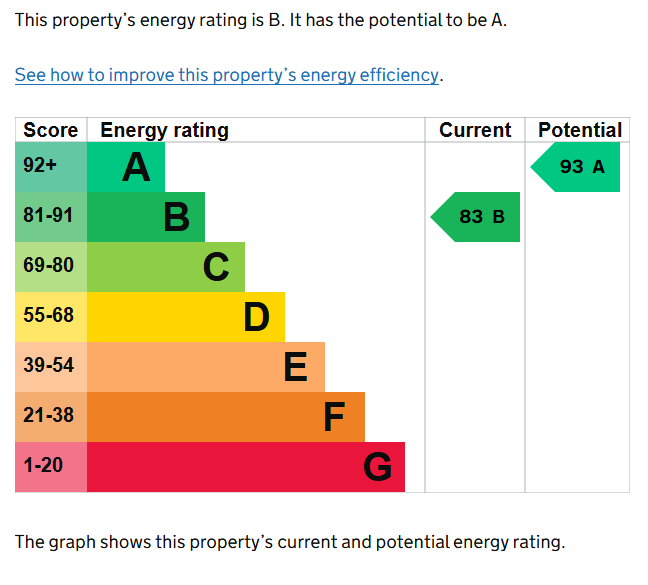The height and width of the screenshot is (585, 648).
Task: Click the green A rating bar
Action: [x=126, y=167]
